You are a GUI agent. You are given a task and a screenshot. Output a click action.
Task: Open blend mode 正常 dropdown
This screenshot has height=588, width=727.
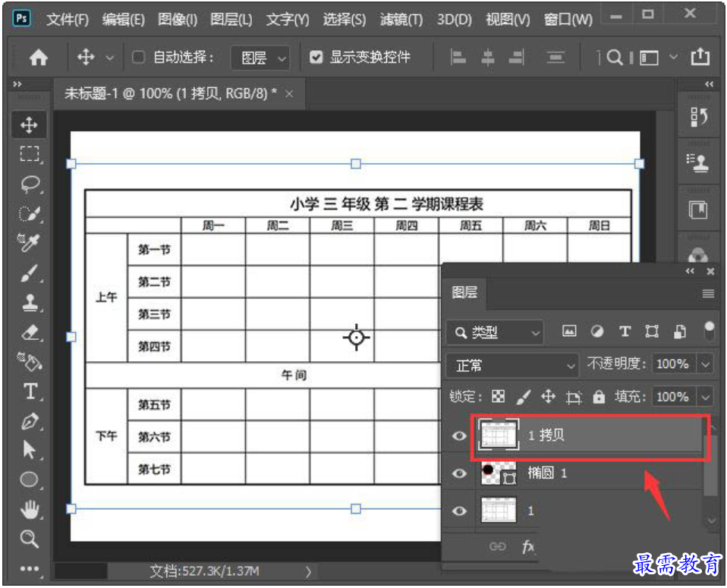[x=512, y=366]
